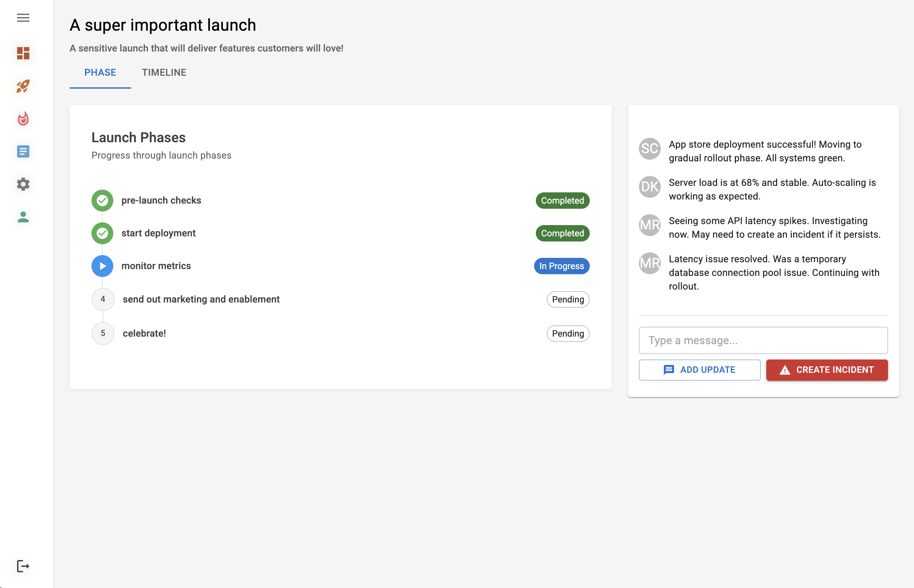This screenshot has width=914, height=588.
Task: Switch to the TIMELINE tab
Action: coord(164,73)
